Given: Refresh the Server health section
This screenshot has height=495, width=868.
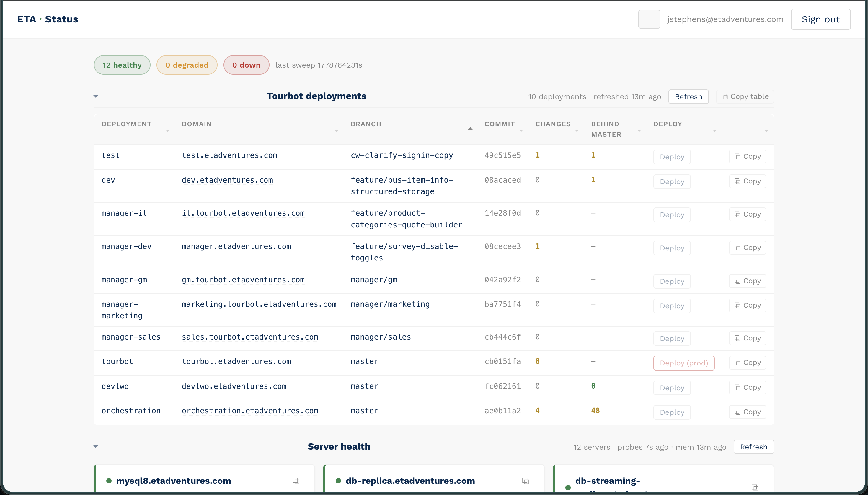Looking at the screenshot, I should [x=753, y=447].
